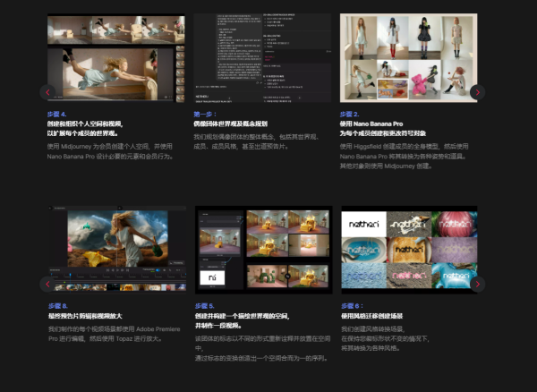The height and width of the screenshot is (392, 537).
Task: Click the description starting 我们规划偶像团体
Action: [x=257, y=141]
